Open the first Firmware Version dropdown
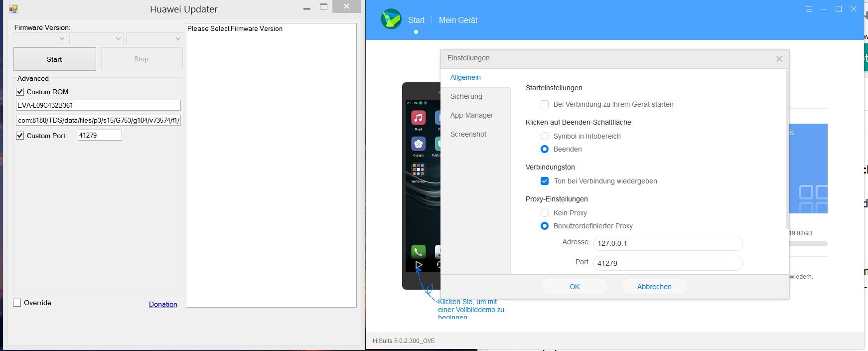The width and height of the screenshot is (868, 351). point(40,38)
